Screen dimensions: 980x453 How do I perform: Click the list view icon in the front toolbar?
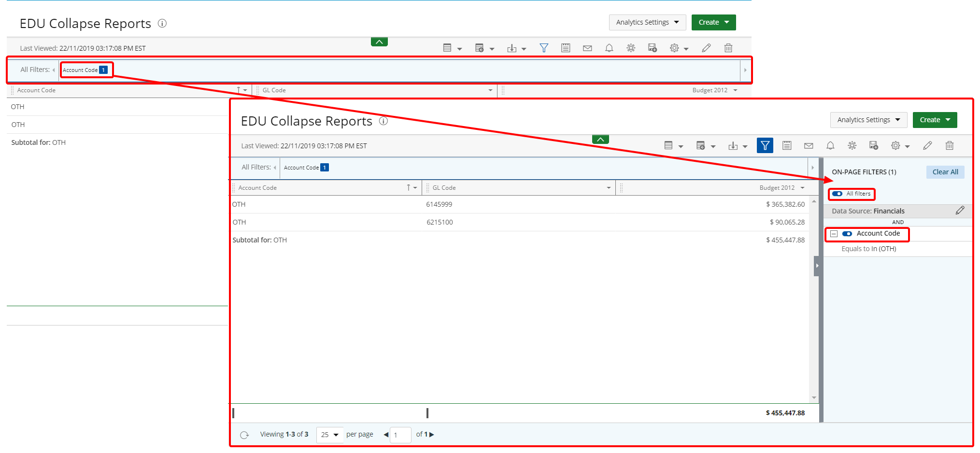668,145
